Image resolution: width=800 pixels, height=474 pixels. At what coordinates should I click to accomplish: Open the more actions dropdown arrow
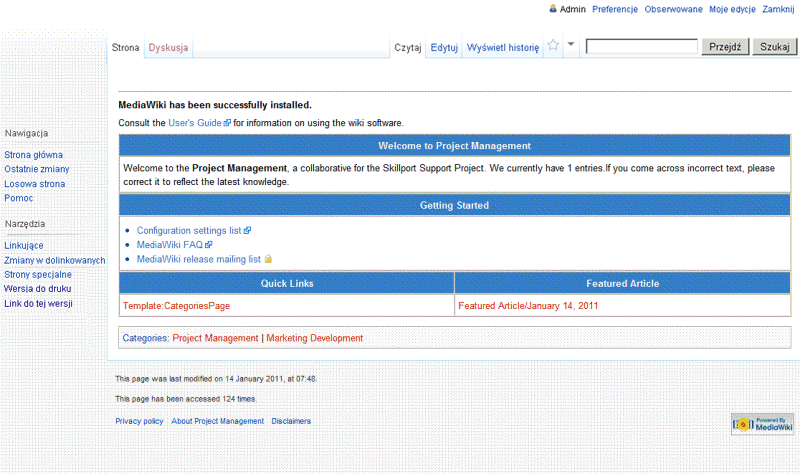(x=571, y=44)
